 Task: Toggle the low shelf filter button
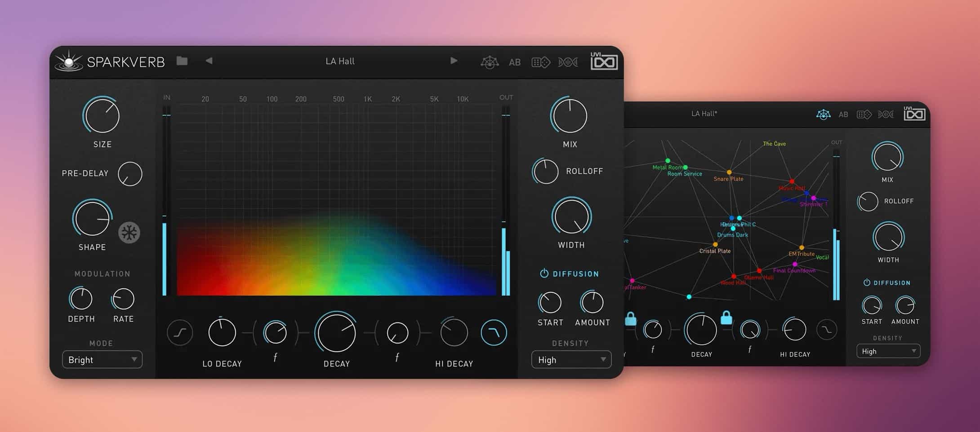(180, 333)
